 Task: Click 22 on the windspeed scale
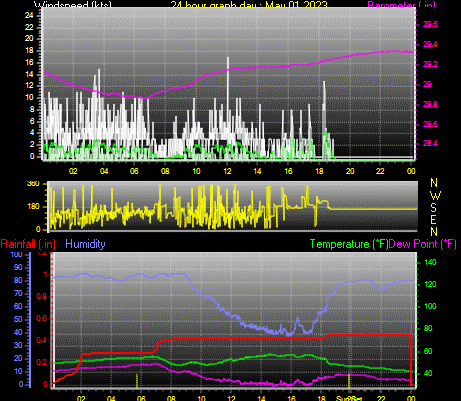29,27
